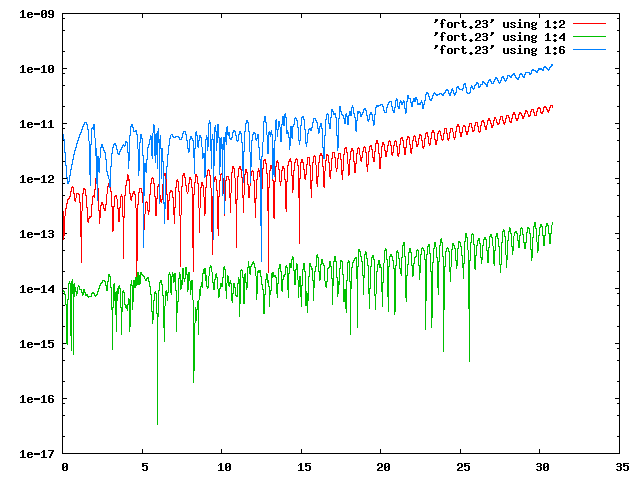
Task: Click x-axis label 5
Action: [144, 467]
